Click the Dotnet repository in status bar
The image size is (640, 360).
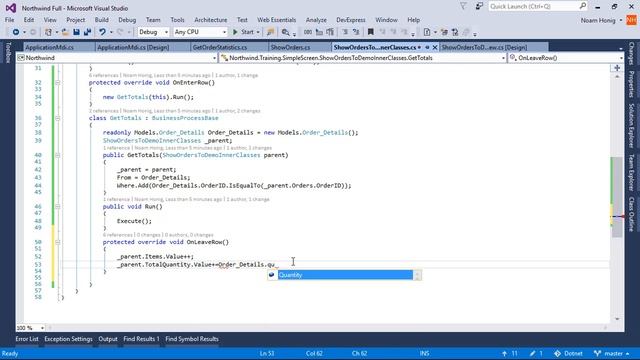click(x=568, y=353)
